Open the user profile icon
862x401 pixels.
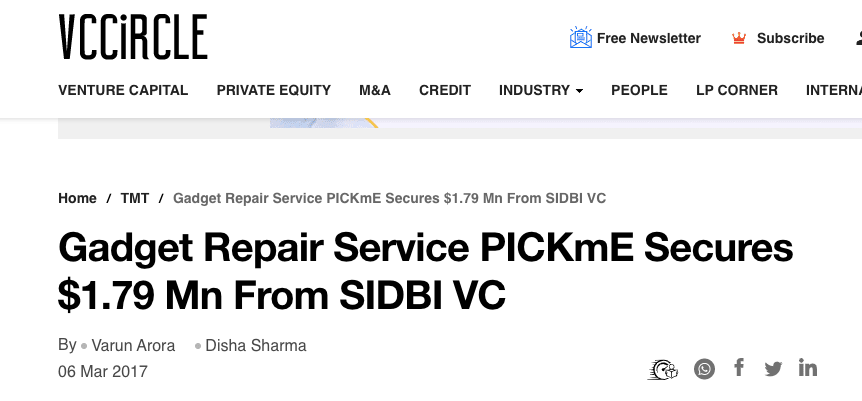(859, 38)
